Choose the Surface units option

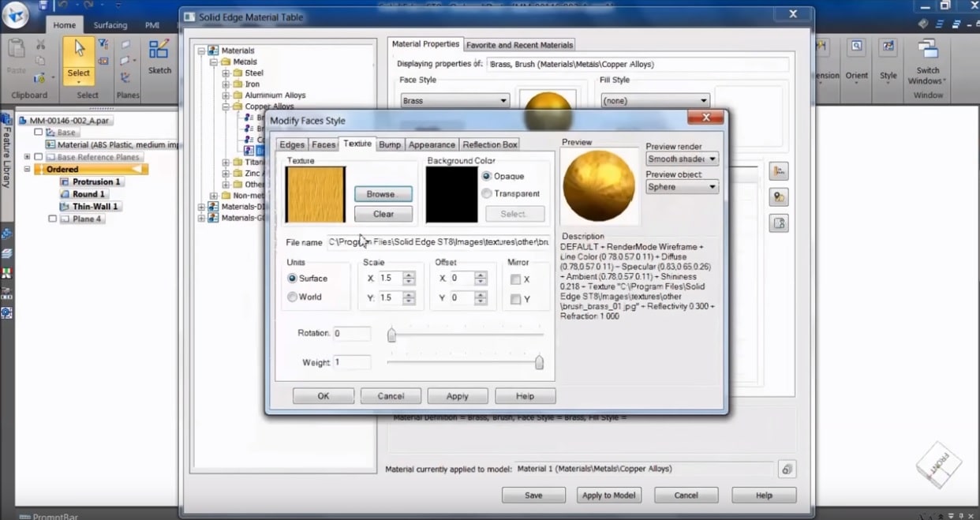pyautogui.click(x=292, y=279)
